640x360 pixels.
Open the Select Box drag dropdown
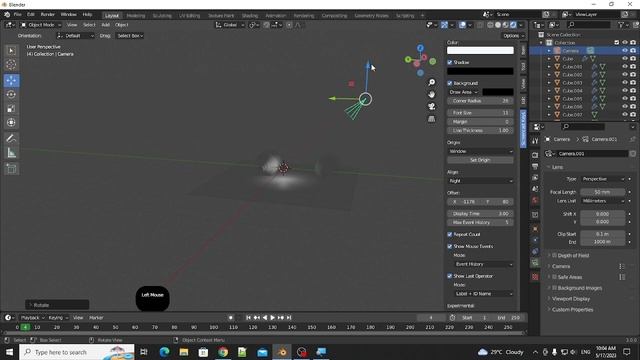[x=130, y=36]
